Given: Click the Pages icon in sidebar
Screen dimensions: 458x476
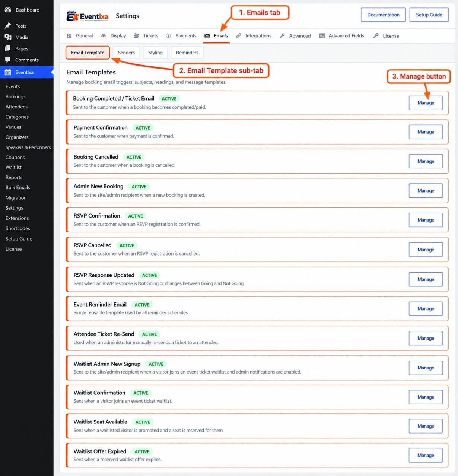Looking at the screenshot, I should pyautogui.click(x=8, y=48).
